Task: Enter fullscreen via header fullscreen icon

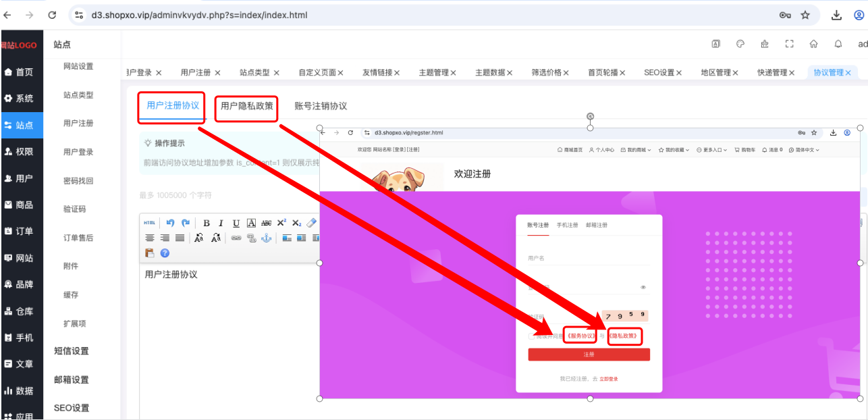Action: coord(789,44)
